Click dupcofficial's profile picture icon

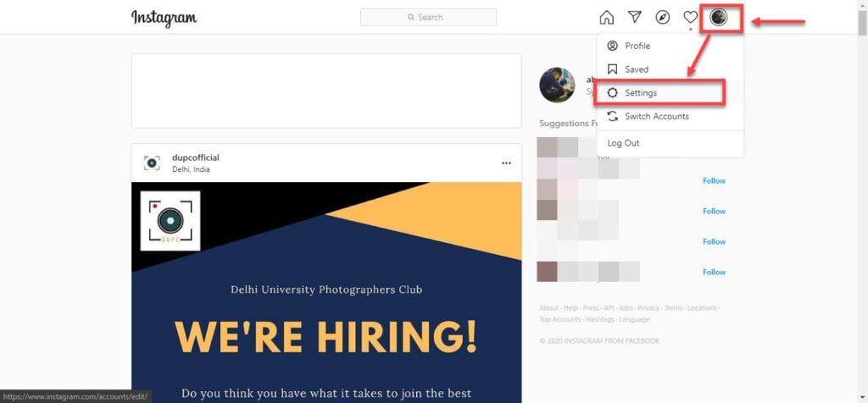pyautogui.click(x=152, y=163)
